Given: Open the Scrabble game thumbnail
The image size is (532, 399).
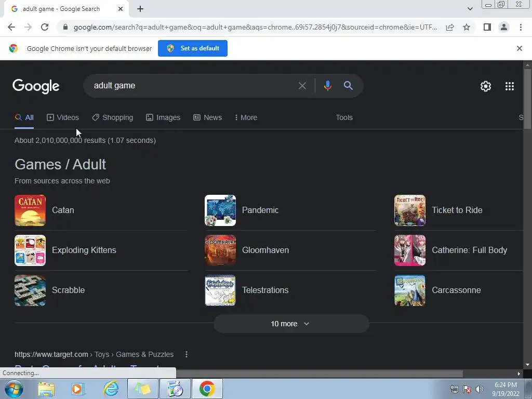Looking at the screenshot, I should pos(30,290).
